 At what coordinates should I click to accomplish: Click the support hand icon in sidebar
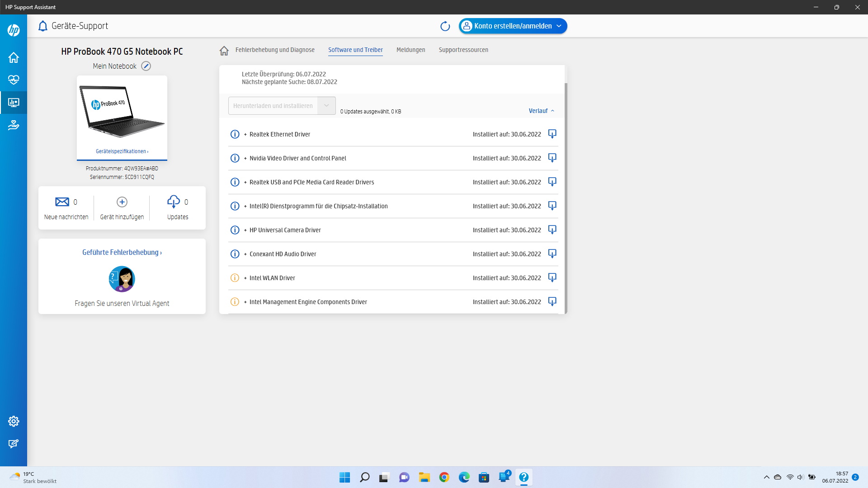pyautogui.click(x=14, y=125)
